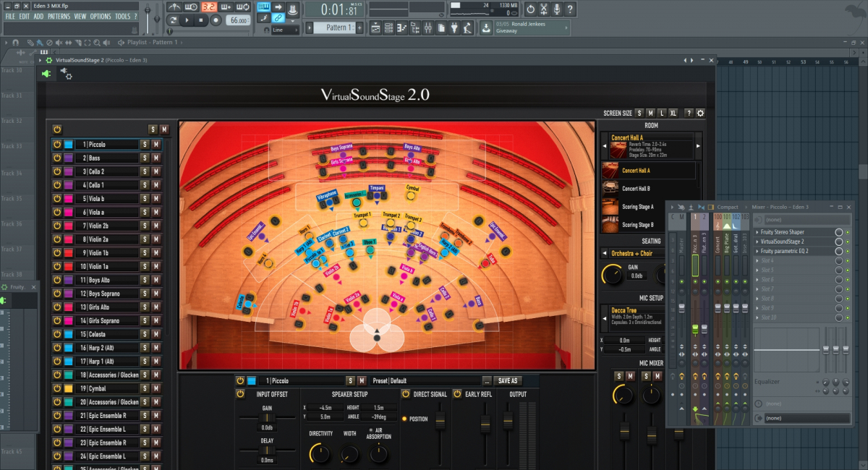
Task: Select the Position radio option
Action: (x=405, y=419)
